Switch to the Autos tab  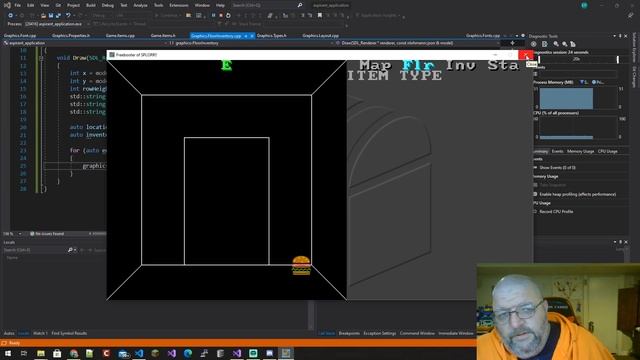coord(9,333)
